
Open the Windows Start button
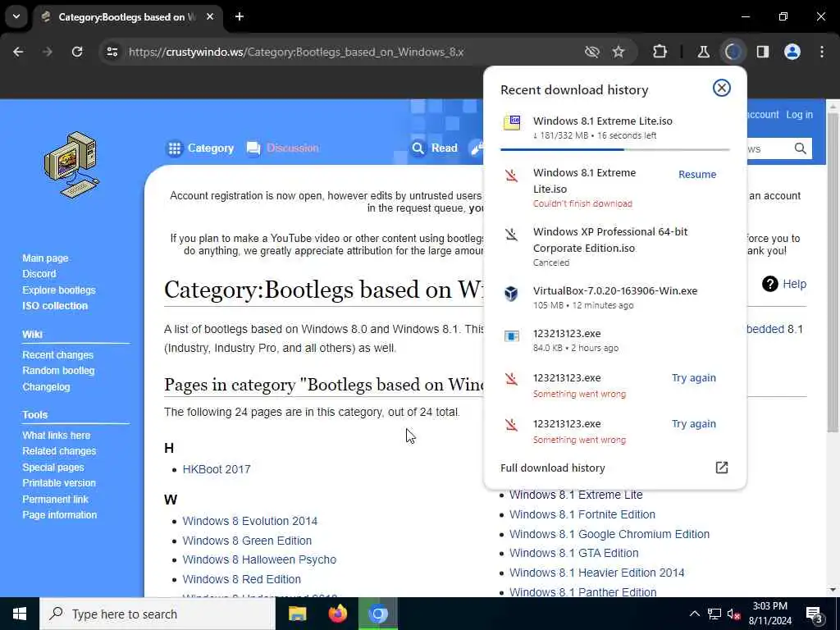click(20, 614)
